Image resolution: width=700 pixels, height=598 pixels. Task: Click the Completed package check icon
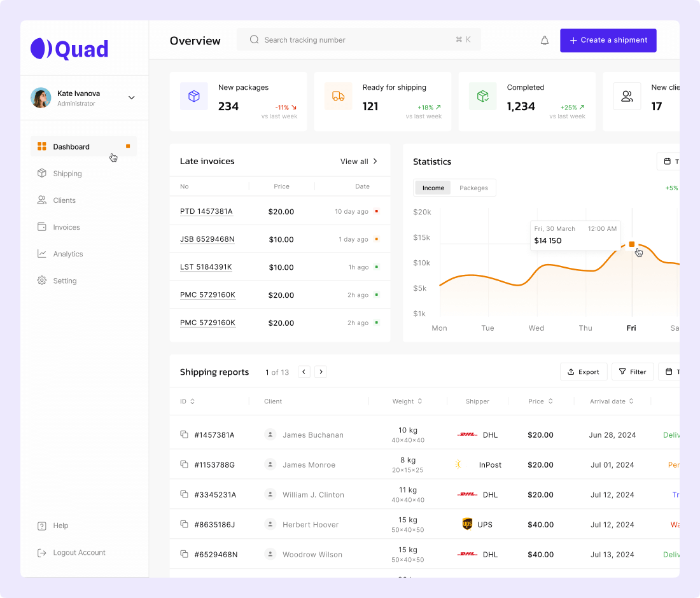click(482, 96)
